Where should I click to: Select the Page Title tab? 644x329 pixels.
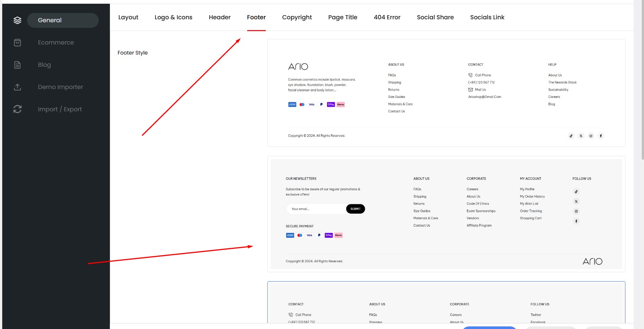pos(343,17)
